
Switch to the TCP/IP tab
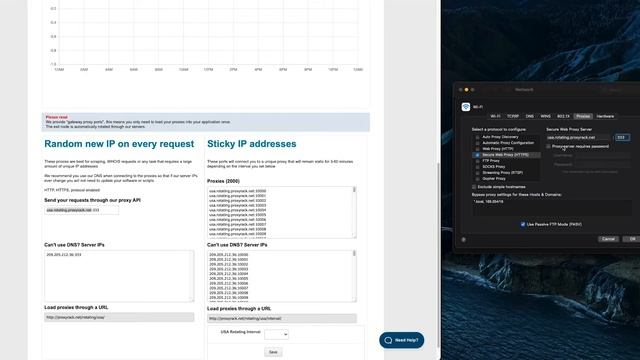[513, 116]
